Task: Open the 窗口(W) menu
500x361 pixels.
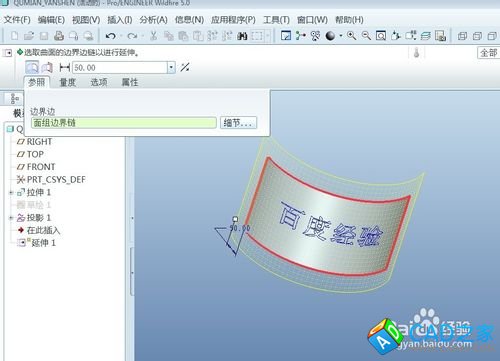Action: [312, 20]
